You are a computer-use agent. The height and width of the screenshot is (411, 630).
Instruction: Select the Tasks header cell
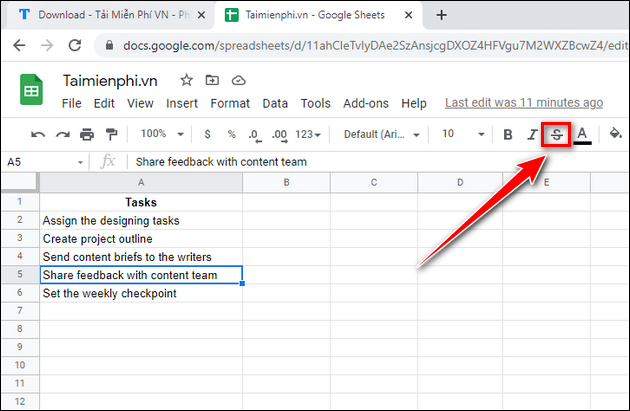coord(141,202)
